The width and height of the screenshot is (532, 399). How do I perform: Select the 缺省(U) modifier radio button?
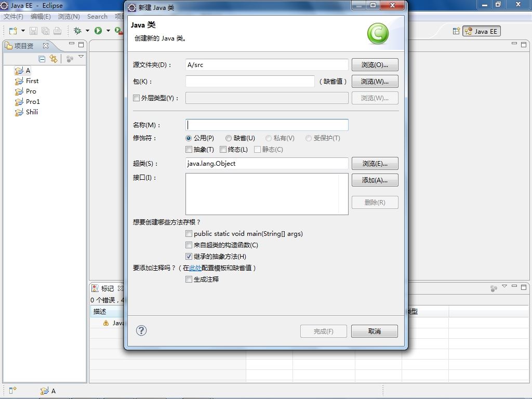(229, 138)
